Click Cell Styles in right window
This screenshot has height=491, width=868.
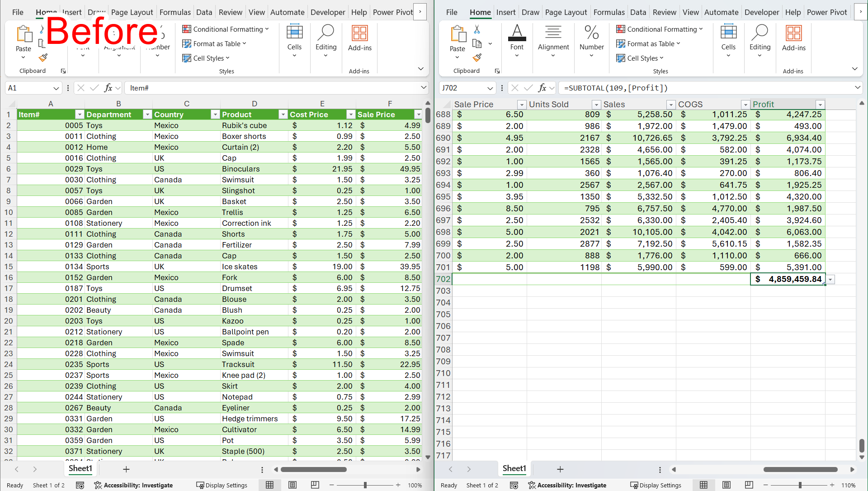(x=640, y=58)
